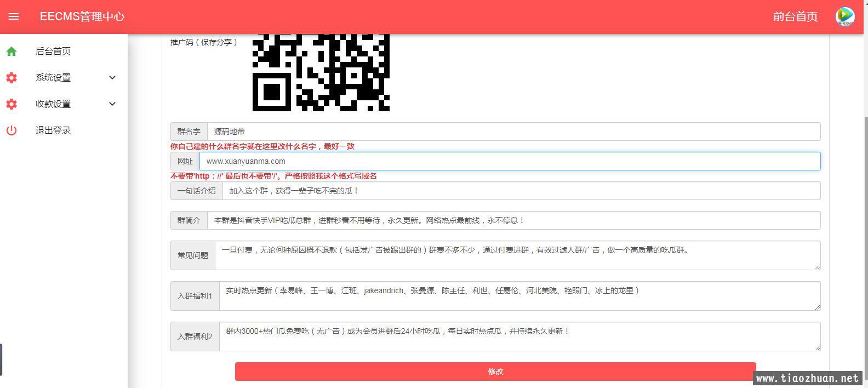Click the 入群福利1 label addon

(195, 296)
